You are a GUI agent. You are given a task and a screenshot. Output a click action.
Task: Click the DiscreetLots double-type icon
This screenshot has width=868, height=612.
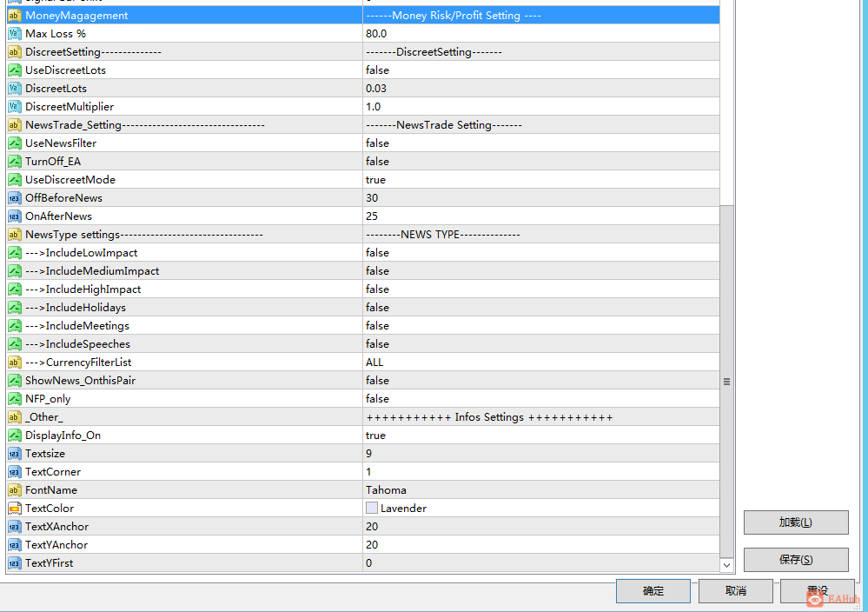coord(15,89)
